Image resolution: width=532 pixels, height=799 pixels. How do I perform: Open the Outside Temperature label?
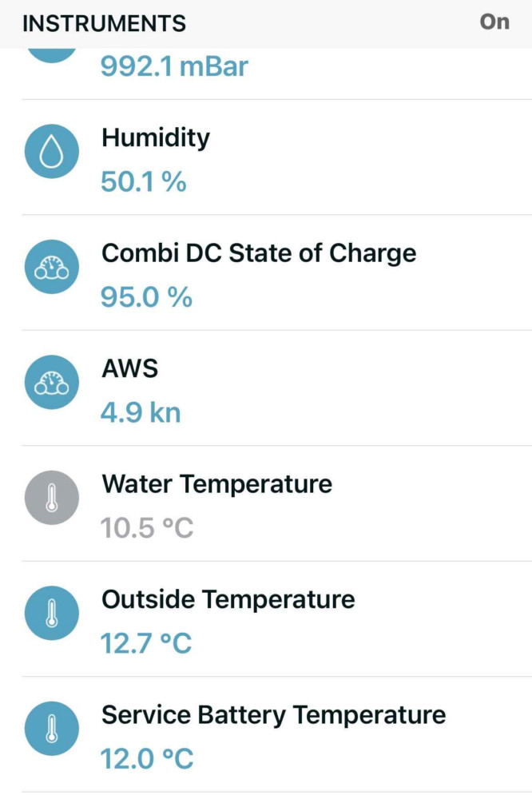point(228,599)
